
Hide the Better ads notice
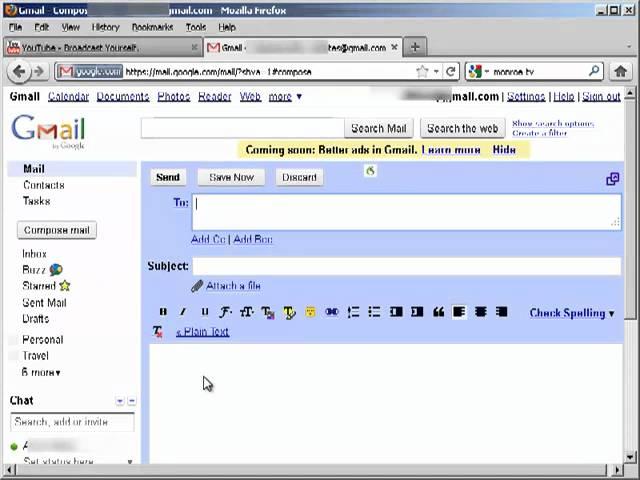coord(504,150)
